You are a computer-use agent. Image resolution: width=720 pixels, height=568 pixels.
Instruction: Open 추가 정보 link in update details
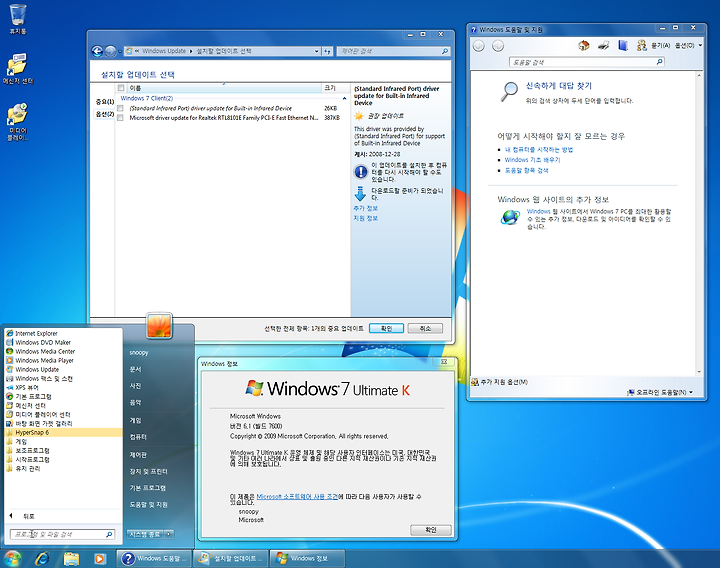coord(366,208)
